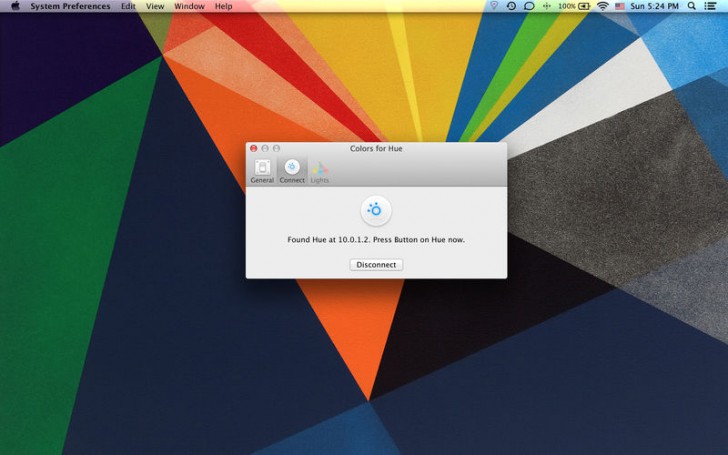Minimize the Colors for Hue window
The width and height of the screenshot is (728, 455).
pyautogui.click(x=265, y=148)
